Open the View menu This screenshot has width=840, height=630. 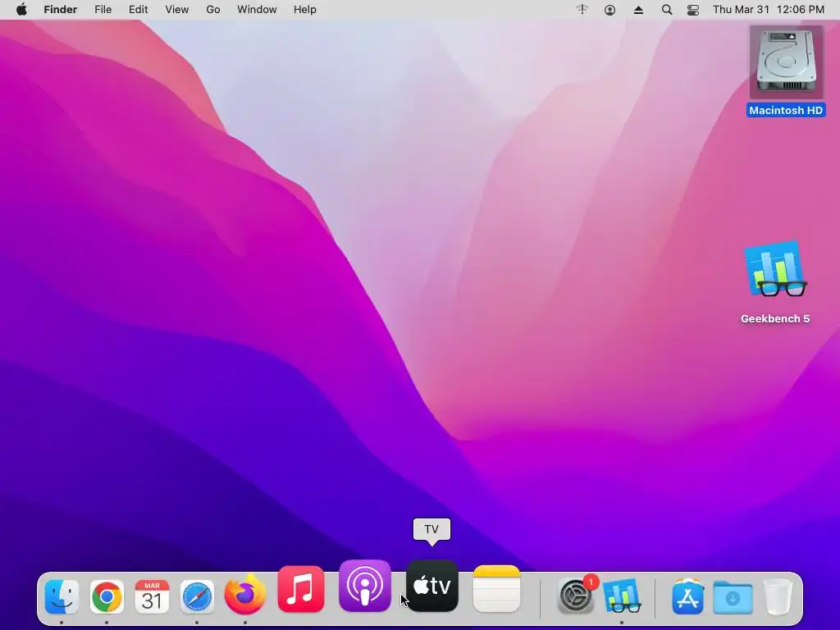177,10
